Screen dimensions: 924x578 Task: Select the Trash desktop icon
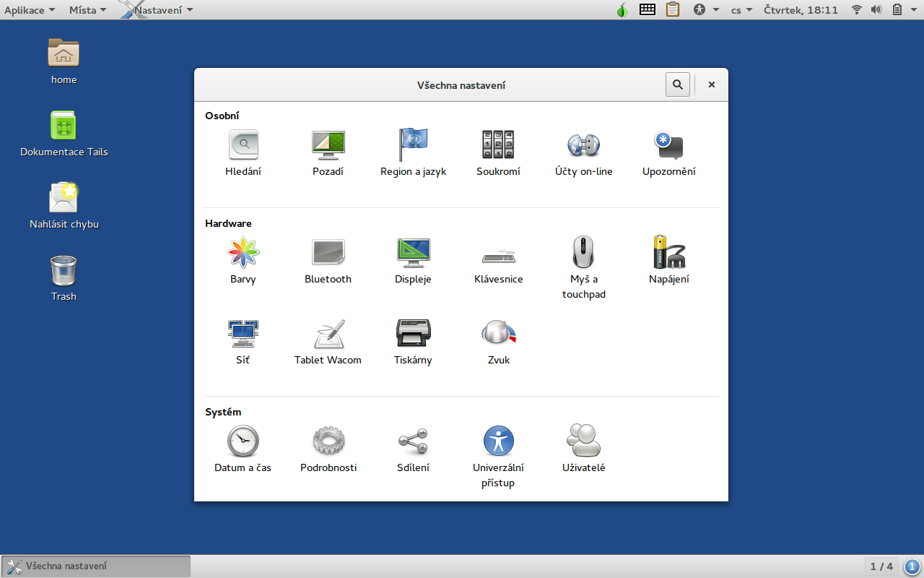point(64,278)
